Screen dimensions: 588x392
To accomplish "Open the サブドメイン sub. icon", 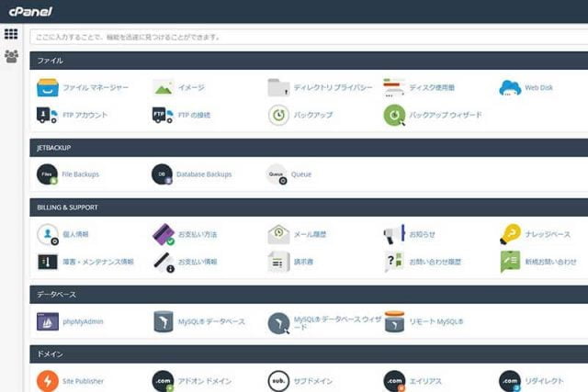I will 278,381.
